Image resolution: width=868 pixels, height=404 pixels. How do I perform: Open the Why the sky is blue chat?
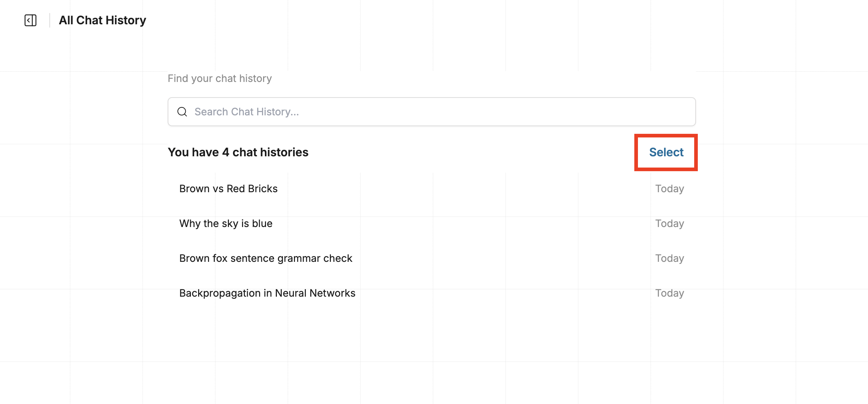tap(226, 223)
